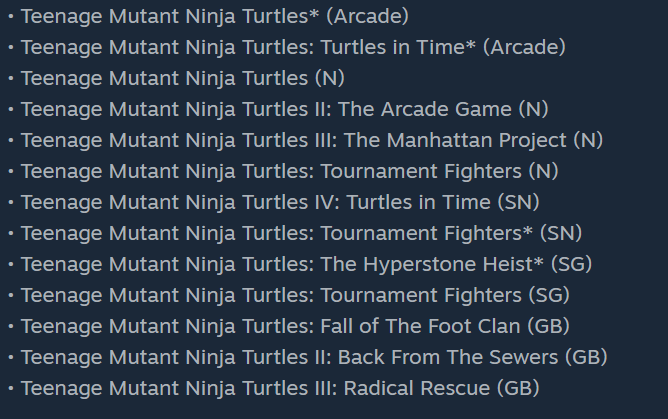Click the (N) tag after The Manhattan Project
Screen dimensions: 668x419
coord(588,140)
